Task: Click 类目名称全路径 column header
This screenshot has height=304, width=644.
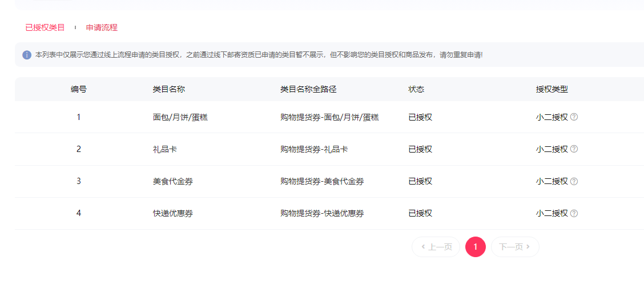Action: [x=308, y=89]
